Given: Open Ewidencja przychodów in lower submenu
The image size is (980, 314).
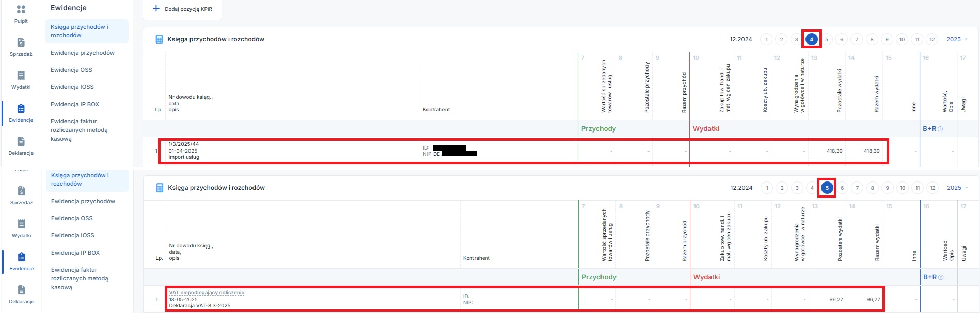Looking at the screenshot, I should 83,201.
